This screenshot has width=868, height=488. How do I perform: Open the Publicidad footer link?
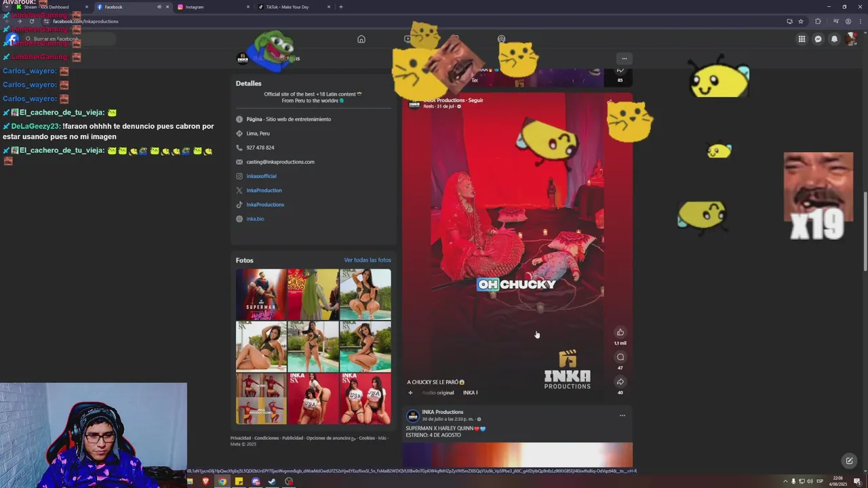click(292, 438)
